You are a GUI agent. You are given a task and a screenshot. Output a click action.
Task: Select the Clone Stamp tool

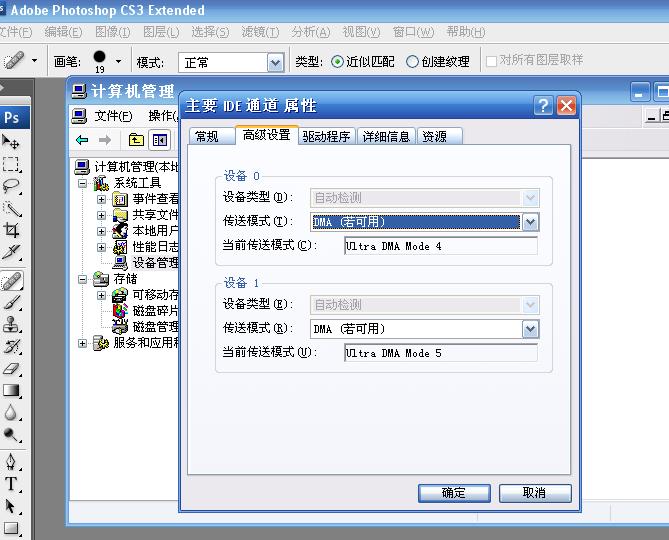11,325
